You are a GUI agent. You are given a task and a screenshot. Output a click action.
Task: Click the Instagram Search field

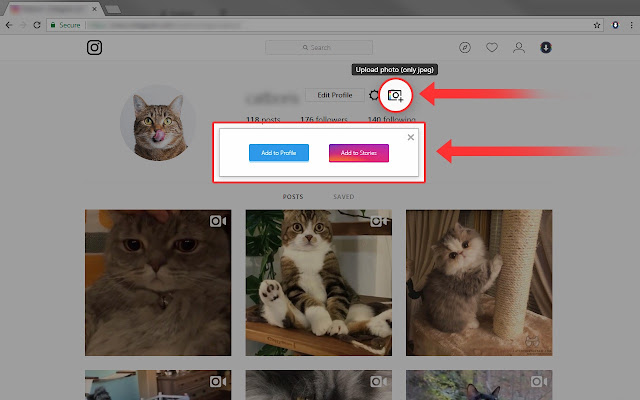point(319,47)
